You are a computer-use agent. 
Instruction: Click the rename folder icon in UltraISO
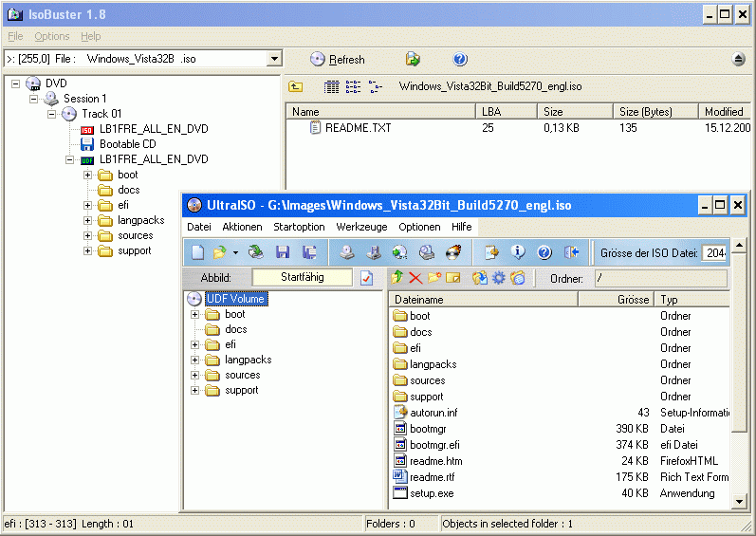(453, 278)
